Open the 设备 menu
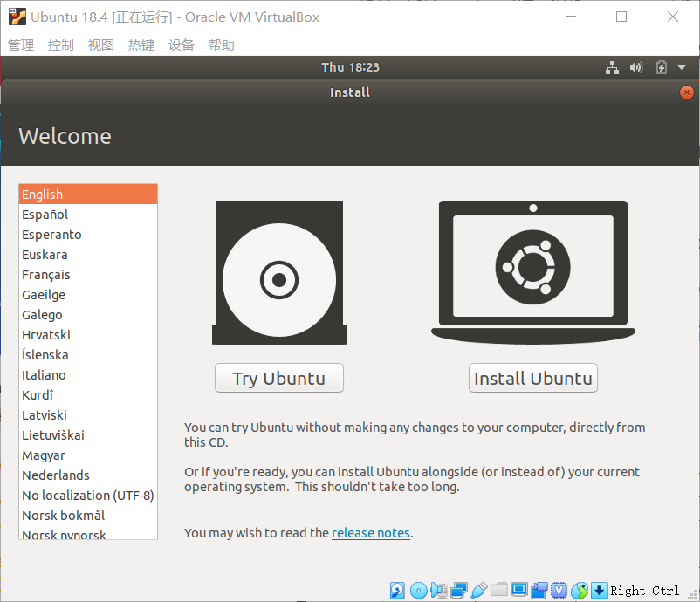 coord(182,45)
